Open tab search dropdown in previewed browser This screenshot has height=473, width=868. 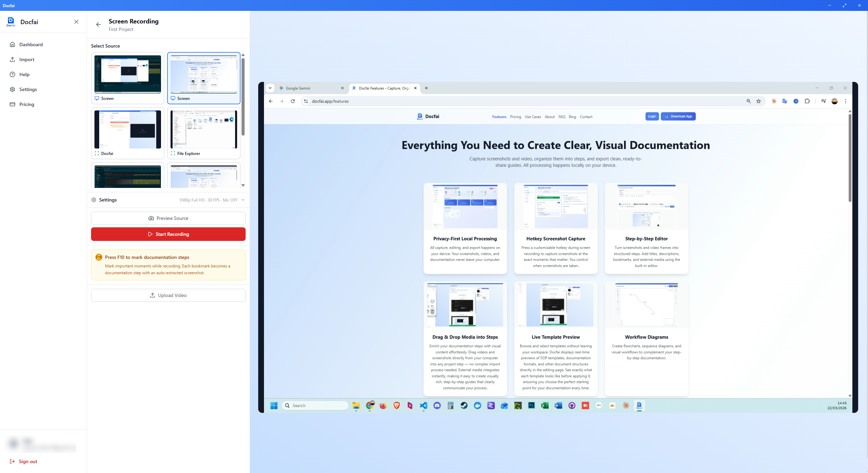tap(270, 88)
